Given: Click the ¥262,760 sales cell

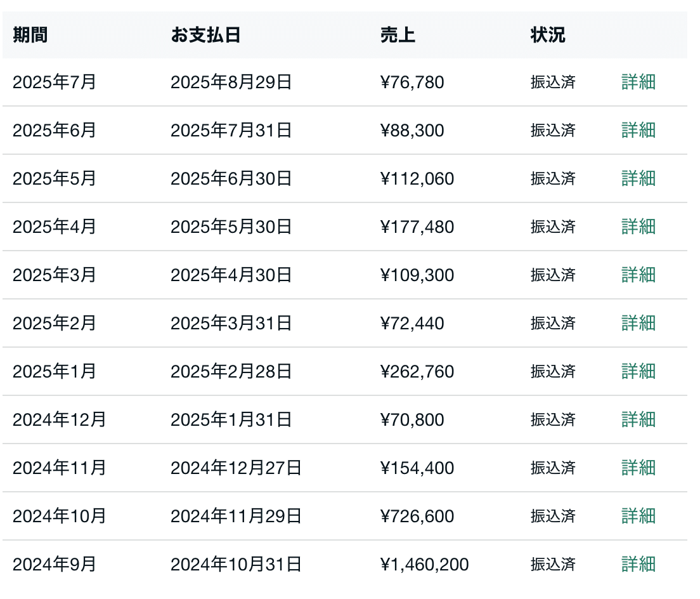Looking at the screenshot, I should (417, 372).
